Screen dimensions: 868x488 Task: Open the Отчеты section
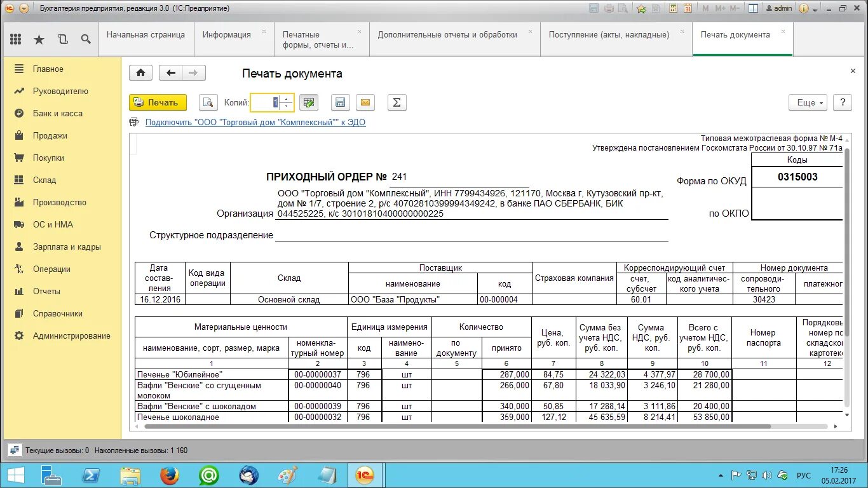coord(61,291)
